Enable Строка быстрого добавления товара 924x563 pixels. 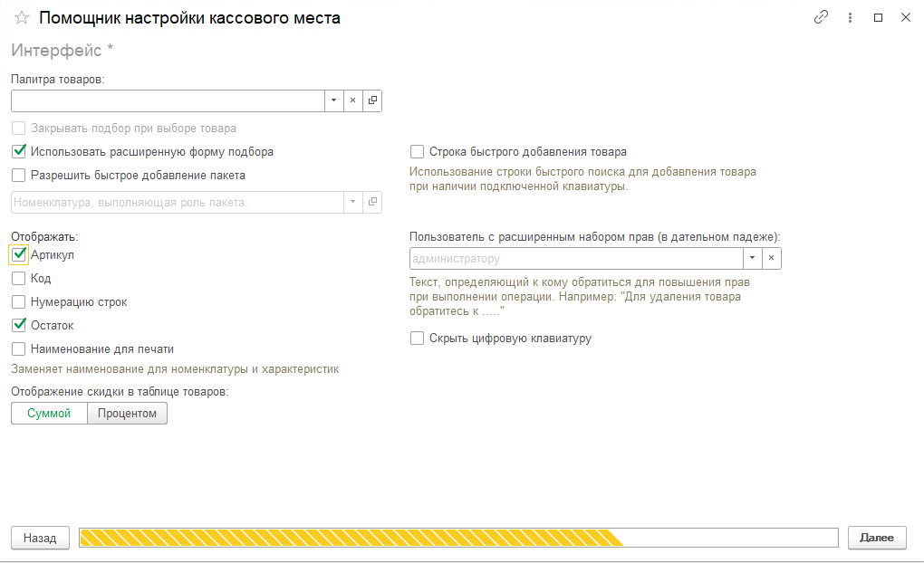tap(418, 152)
